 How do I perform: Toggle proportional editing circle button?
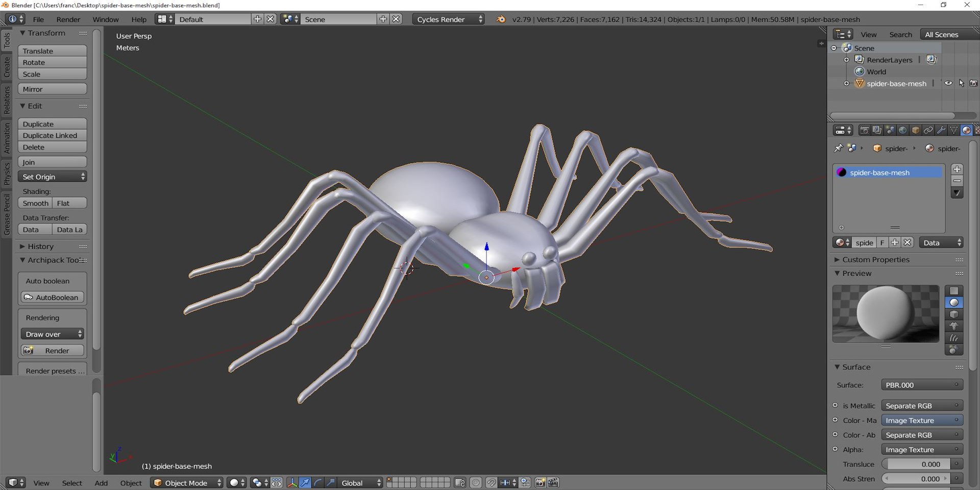click(x=476, y=482)
